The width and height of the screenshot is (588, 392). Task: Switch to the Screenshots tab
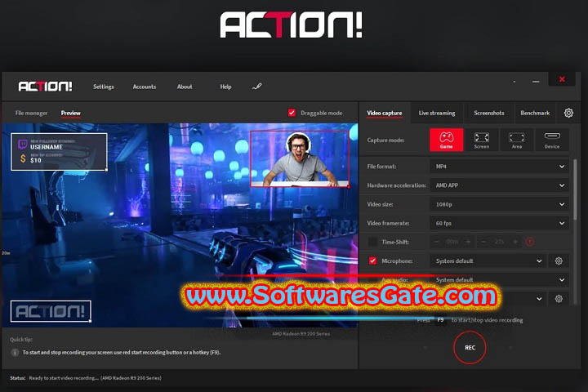click(489, 113)
